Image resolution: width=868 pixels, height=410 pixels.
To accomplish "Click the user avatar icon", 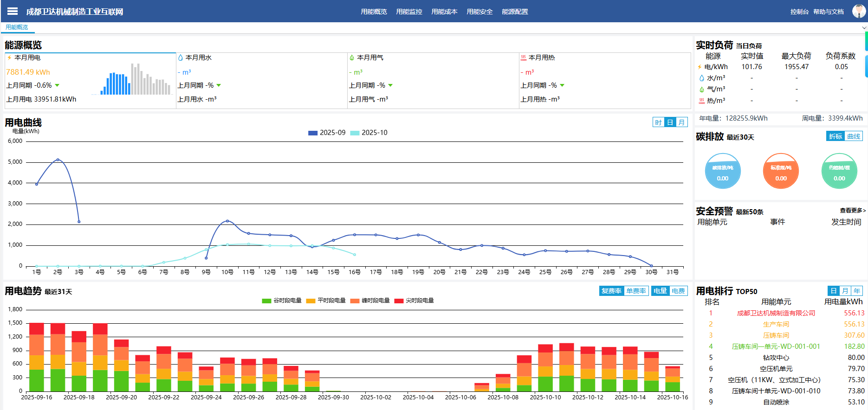I will point(858,11).
